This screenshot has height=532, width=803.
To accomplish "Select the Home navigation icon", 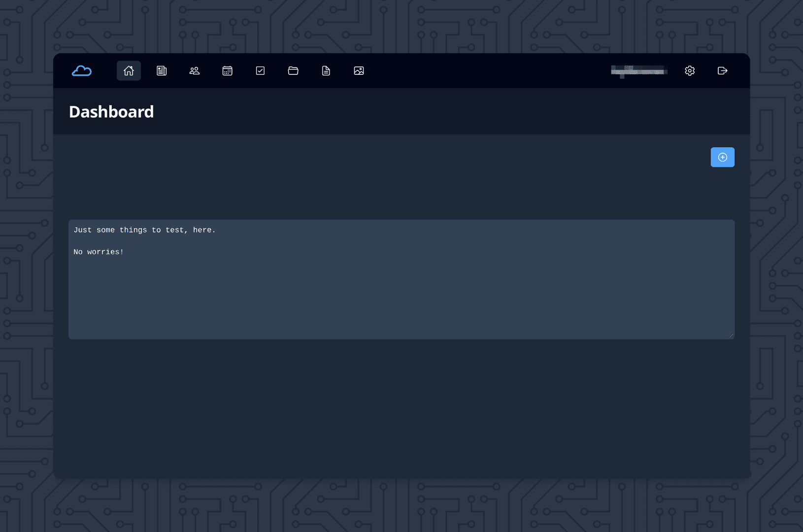I will coord(129,70).
